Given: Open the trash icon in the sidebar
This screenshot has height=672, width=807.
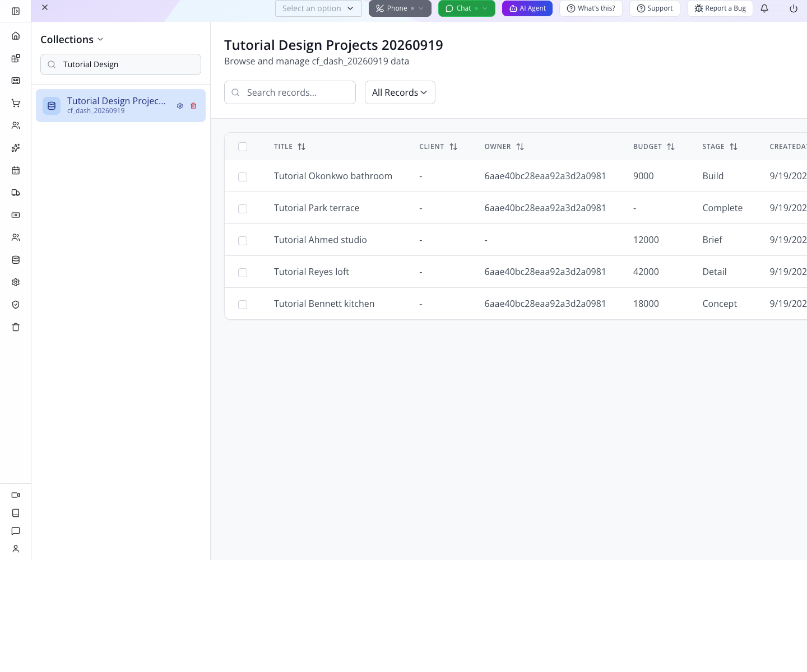Looking at the screenshot, I should (x=16, y=327).
